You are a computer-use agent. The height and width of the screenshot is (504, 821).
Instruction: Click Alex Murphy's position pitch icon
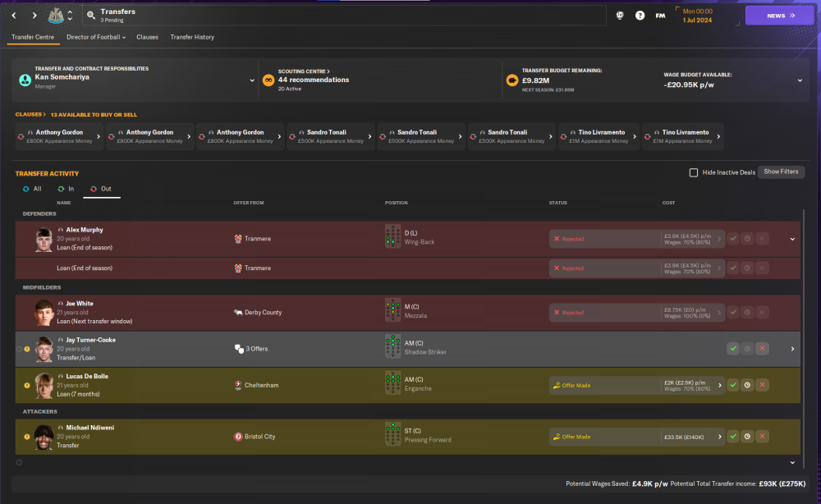(x=392, y=236)
